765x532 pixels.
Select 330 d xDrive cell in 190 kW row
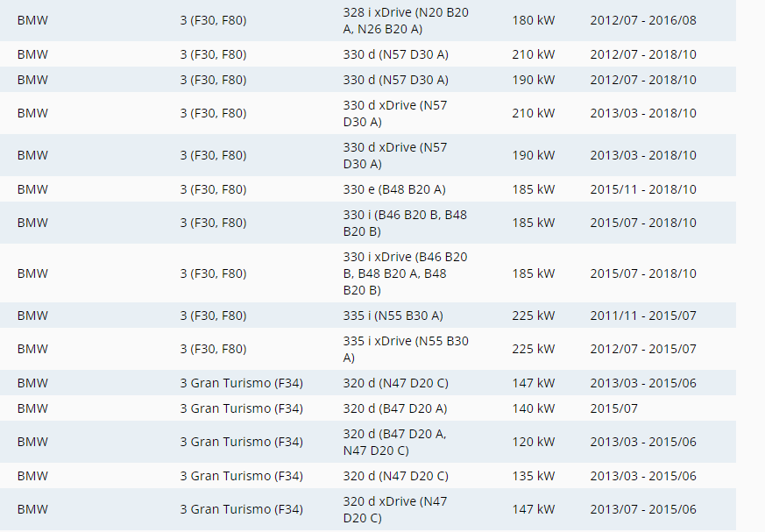coord(395,155)
